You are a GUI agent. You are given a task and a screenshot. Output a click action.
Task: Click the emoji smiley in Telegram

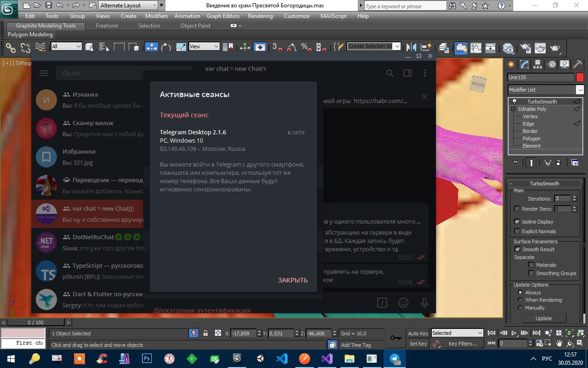[x=403, y=302]
